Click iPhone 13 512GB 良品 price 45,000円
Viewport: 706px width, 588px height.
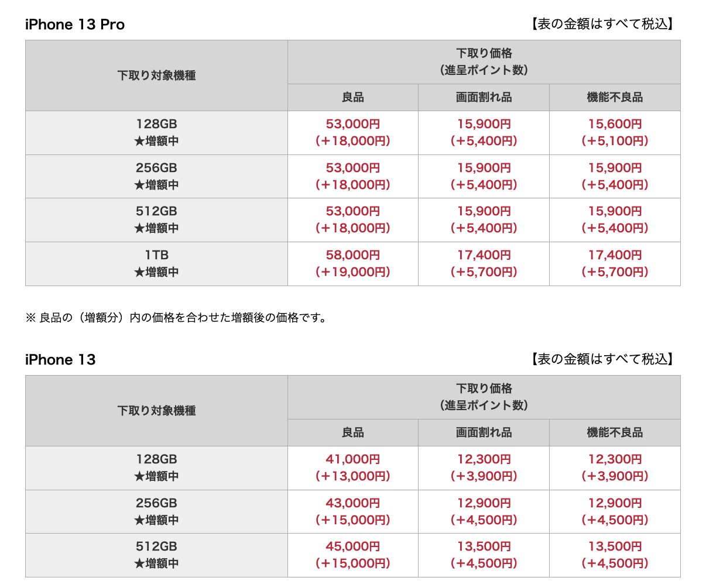point(352,546)
